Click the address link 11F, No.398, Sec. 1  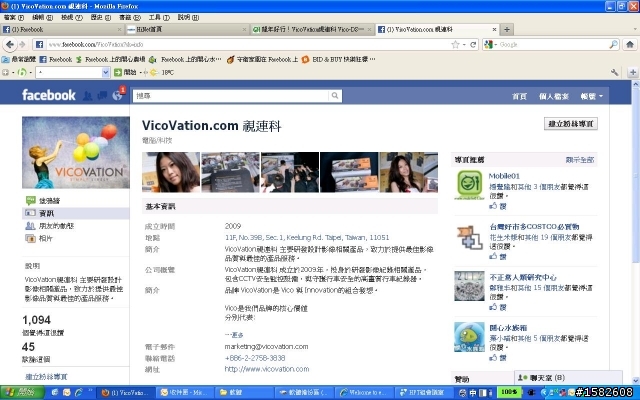[x=307, y=237]
